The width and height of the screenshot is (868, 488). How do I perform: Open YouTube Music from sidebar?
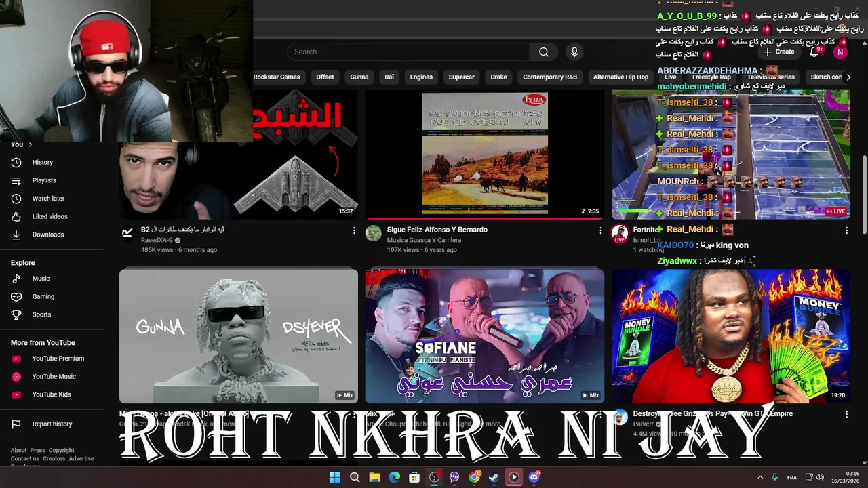[x=53, y=376]
